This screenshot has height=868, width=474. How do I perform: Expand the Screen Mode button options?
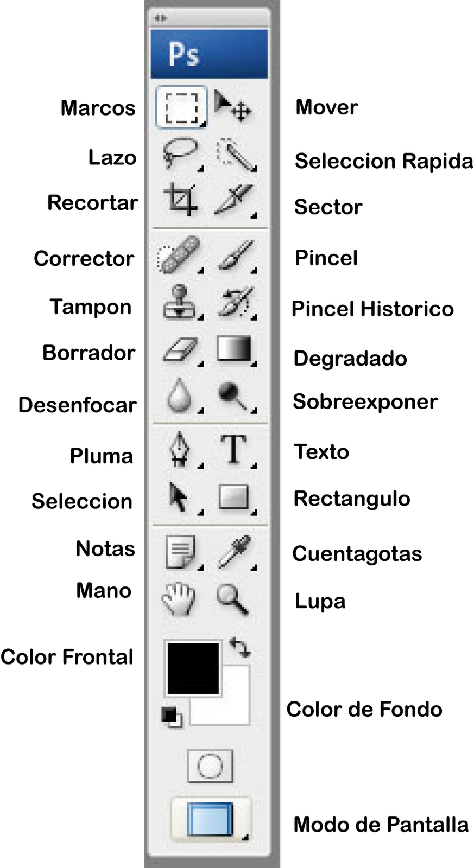coord(211,819)
